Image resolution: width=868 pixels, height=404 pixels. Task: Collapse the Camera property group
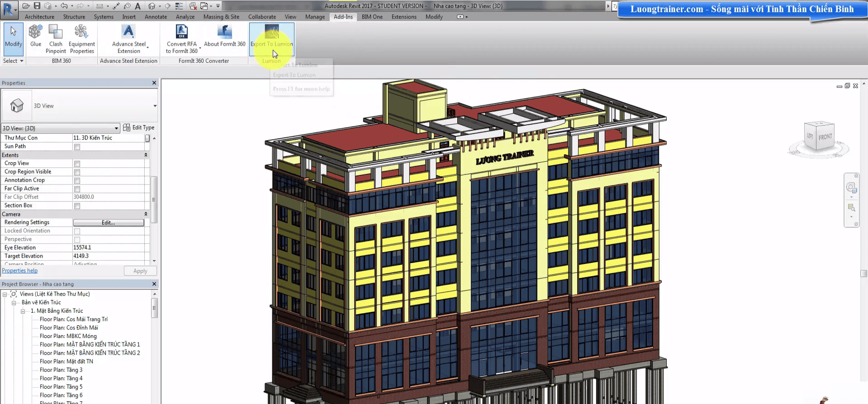click(146, 214)
